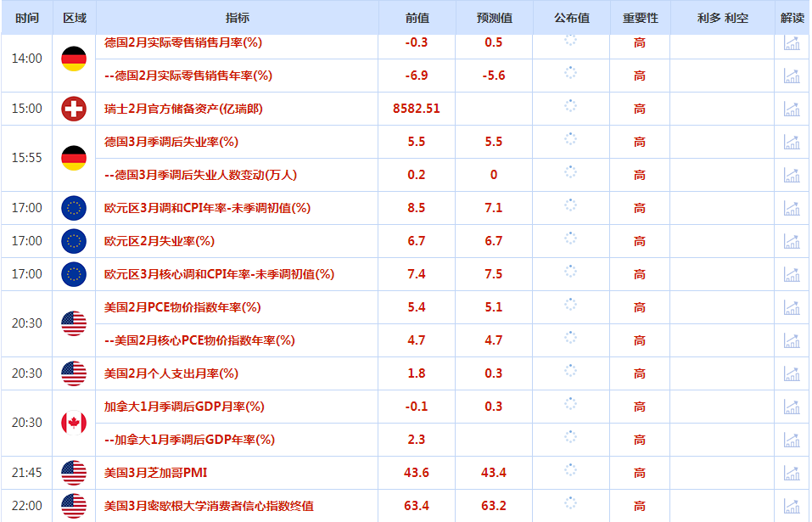Viewport: 812px width, 522px height.
Task: Open indicator 美国2月个人支出月率(%)
Action: point(171,374)
